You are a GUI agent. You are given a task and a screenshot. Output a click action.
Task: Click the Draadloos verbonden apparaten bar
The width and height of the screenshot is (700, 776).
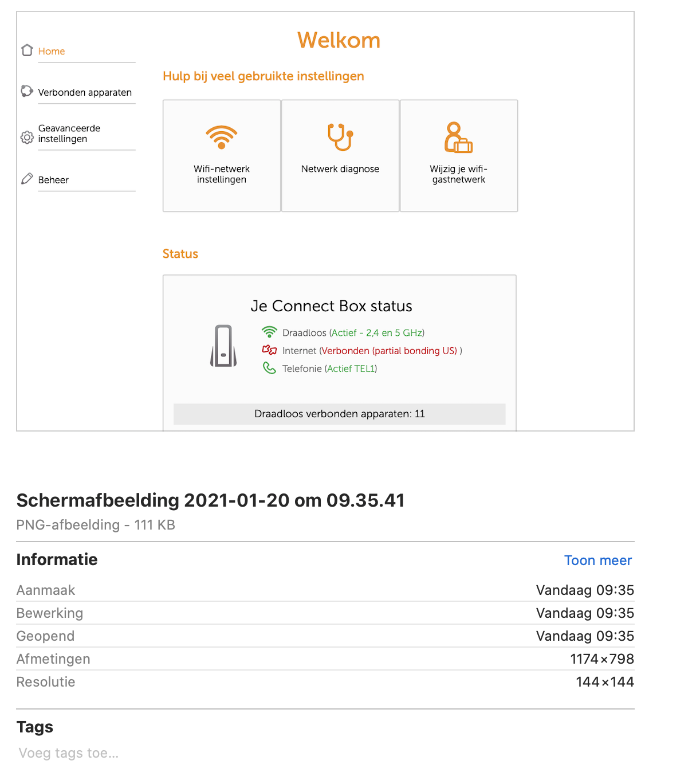[x=339, y=414]
